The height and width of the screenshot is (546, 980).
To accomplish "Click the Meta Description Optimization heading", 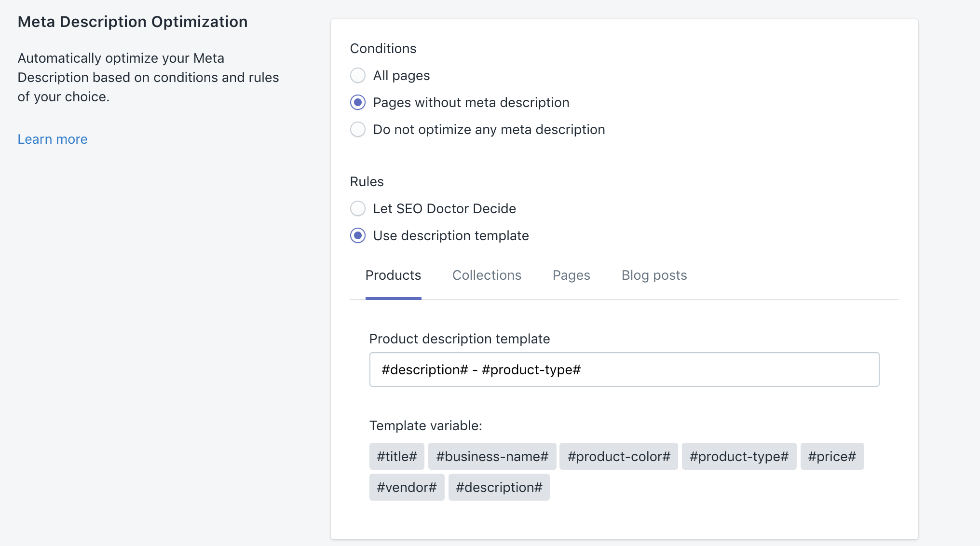I will coord(133,21).
